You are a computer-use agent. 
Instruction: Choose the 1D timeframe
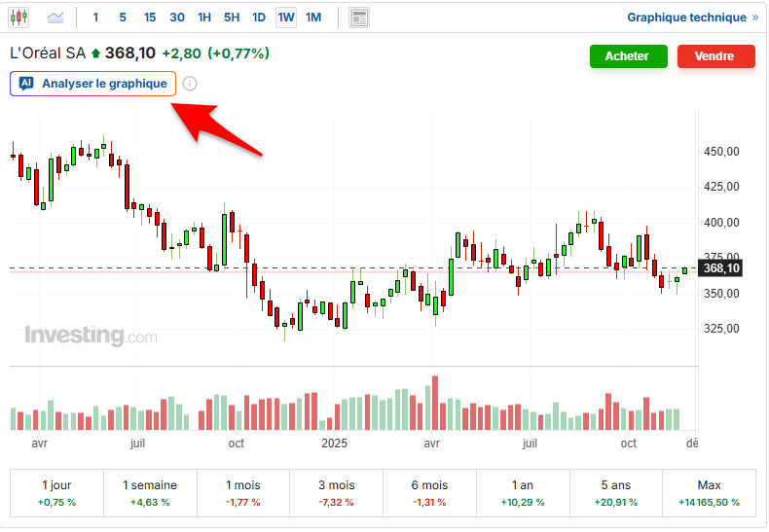coord(258,18)
